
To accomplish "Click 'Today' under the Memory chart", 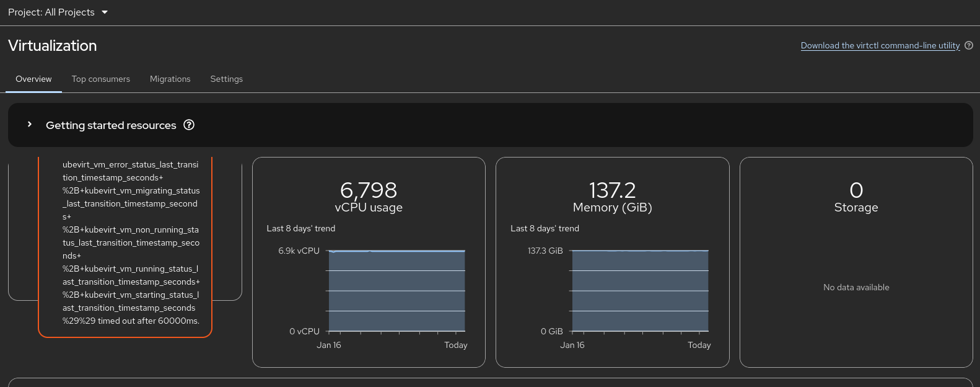I will click(x=699, y=345).
